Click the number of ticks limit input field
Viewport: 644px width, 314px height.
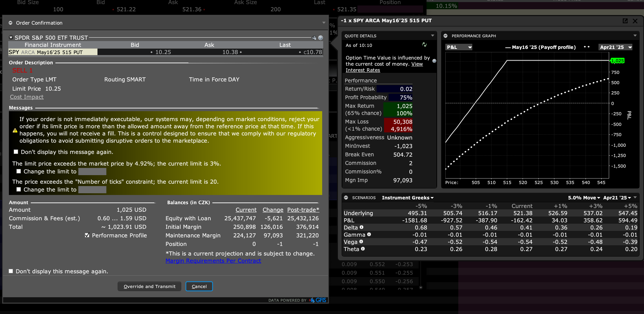(92, 189)
